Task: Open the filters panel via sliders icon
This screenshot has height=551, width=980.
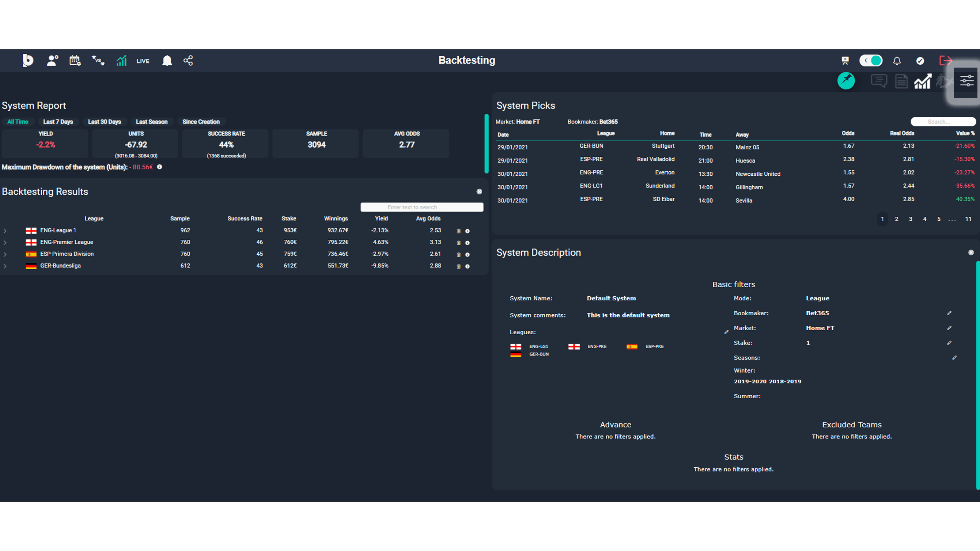Action: coord(966,81)
